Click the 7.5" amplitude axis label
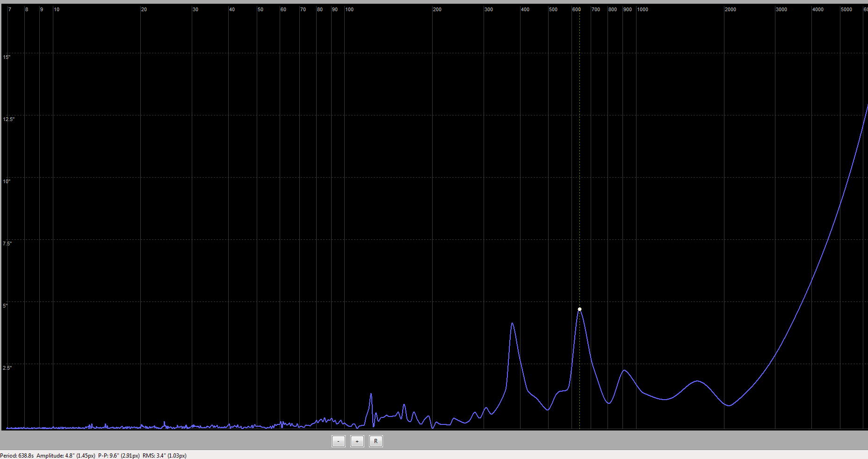Screen dimensions: 868x459 tap(7, 244)
